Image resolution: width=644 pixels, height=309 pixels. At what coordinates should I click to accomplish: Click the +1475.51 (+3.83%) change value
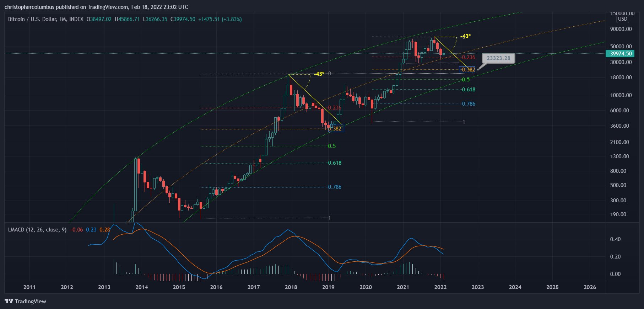coord(220,19)
